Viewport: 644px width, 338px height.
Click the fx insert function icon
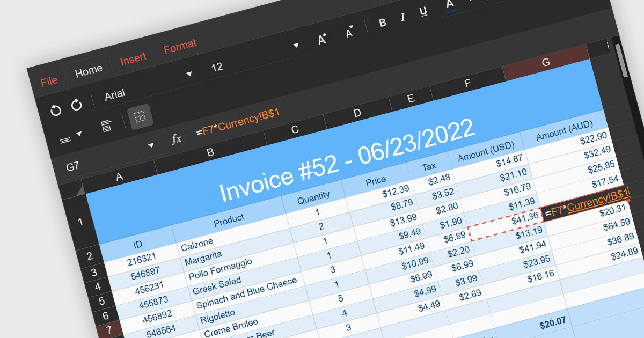coord(177,139)
